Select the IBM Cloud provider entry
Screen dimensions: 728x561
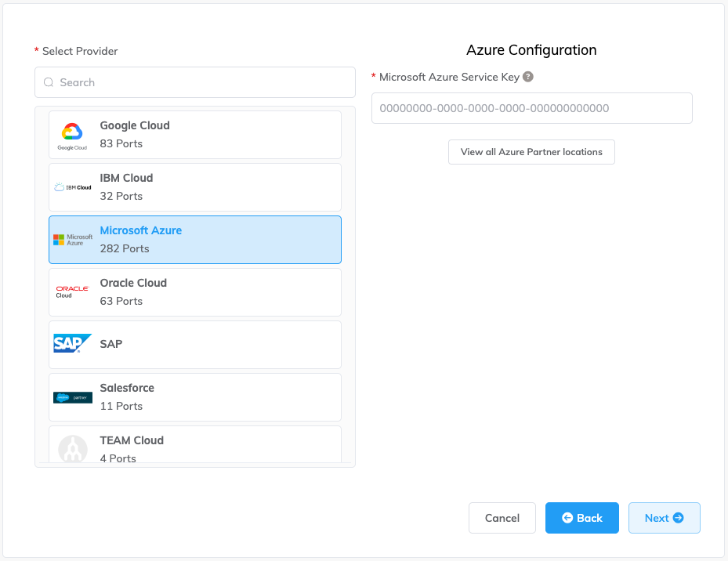pyautogui.click(x=194, y=187)
